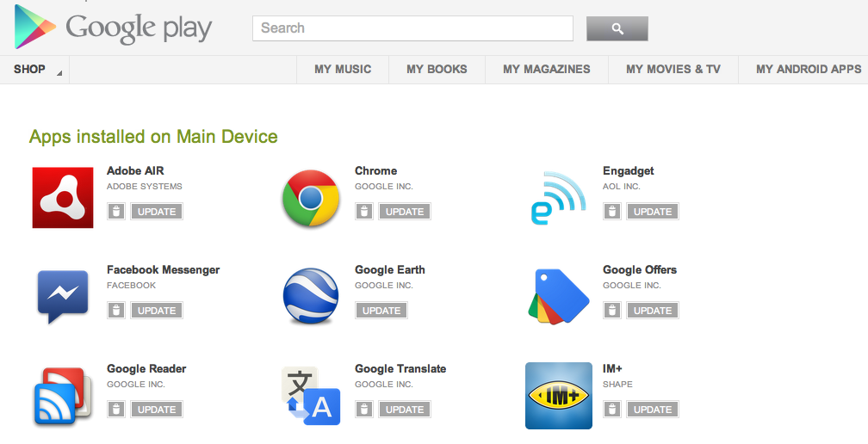868x444 pixels.
Task: Go to MY ANDROID APPS tab
Action: click(809, 70)
